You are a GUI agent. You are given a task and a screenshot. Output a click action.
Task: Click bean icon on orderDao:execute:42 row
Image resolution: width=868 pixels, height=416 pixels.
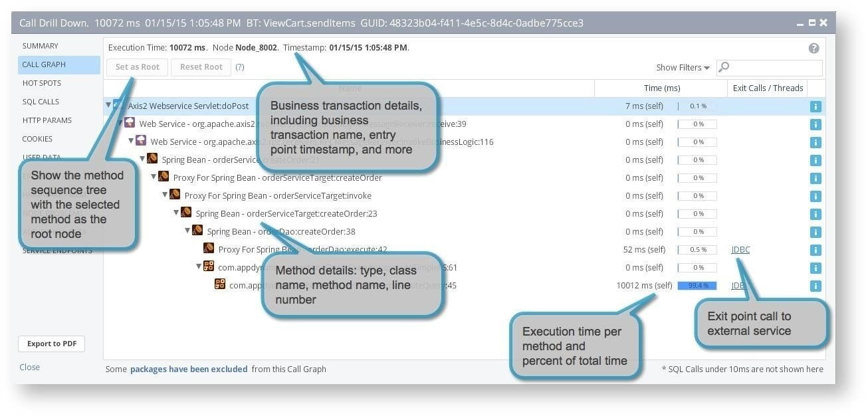pos(209,249)
